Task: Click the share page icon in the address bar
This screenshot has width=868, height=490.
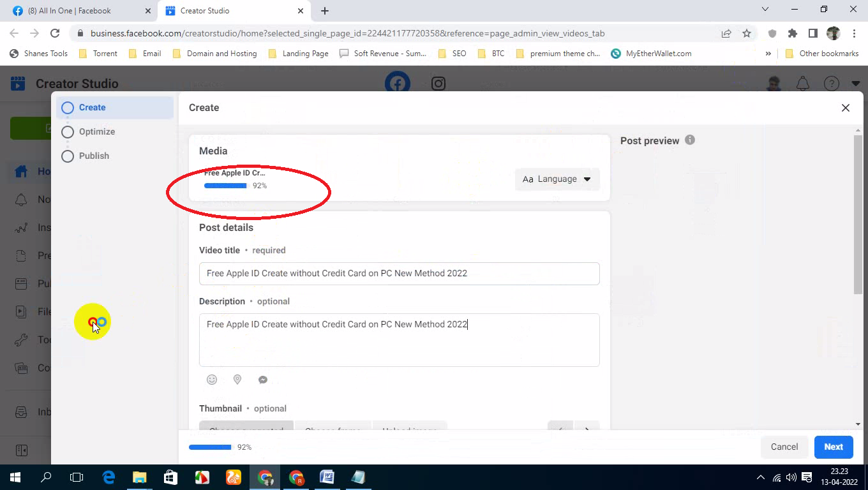Action: coord(726,33)
